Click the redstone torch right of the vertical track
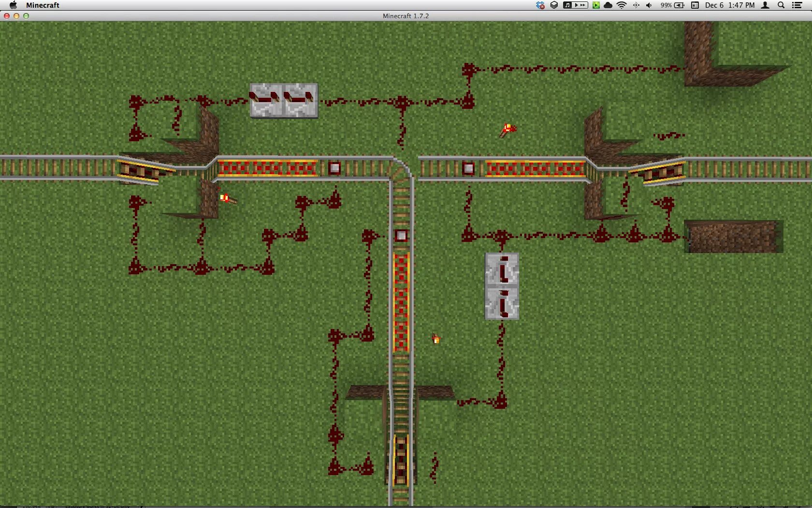This screenshot has width=812, height=508. point(436,339)
